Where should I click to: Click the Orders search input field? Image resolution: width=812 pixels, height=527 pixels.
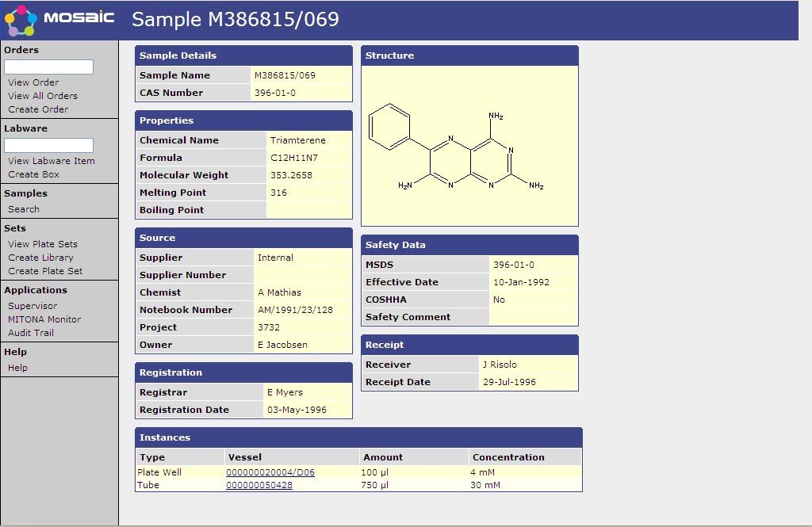pyautogui.click(x=49, y=67)
